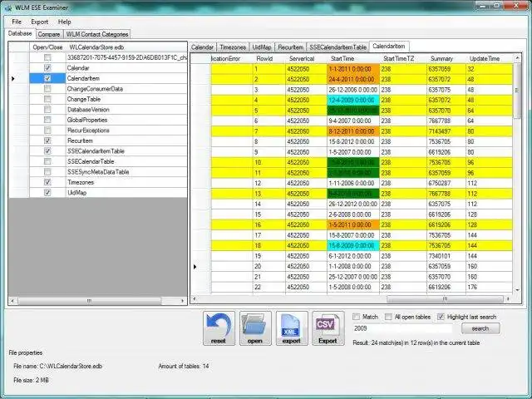Click the search button
532x399 pixels.
pos(480,328)
